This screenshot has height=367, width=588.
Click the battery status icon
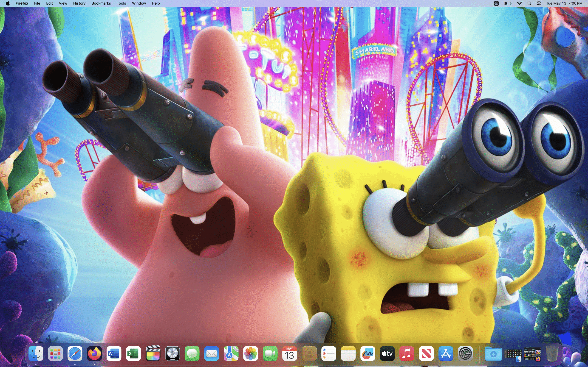click(507, 3)
